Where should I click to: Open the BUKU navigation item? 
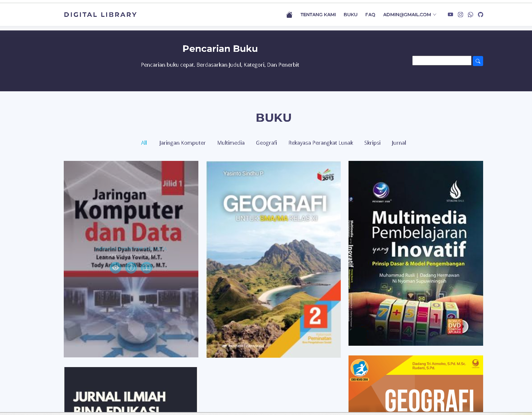pos(350,15)
